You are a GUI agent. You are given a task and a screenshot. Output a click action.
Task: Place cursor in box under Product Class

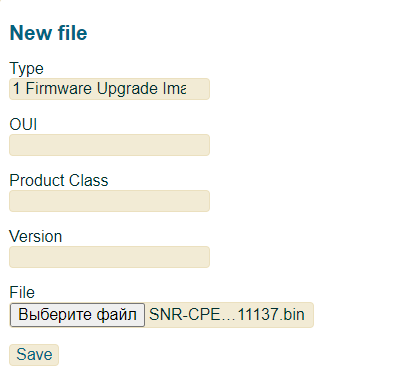coord(109,201)
